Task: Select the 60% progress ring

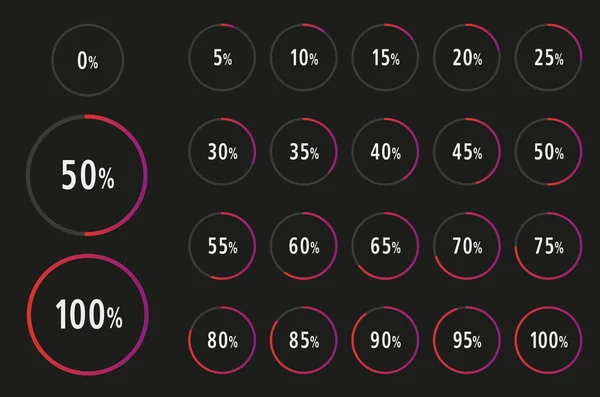Action: (x=303, y=246)
